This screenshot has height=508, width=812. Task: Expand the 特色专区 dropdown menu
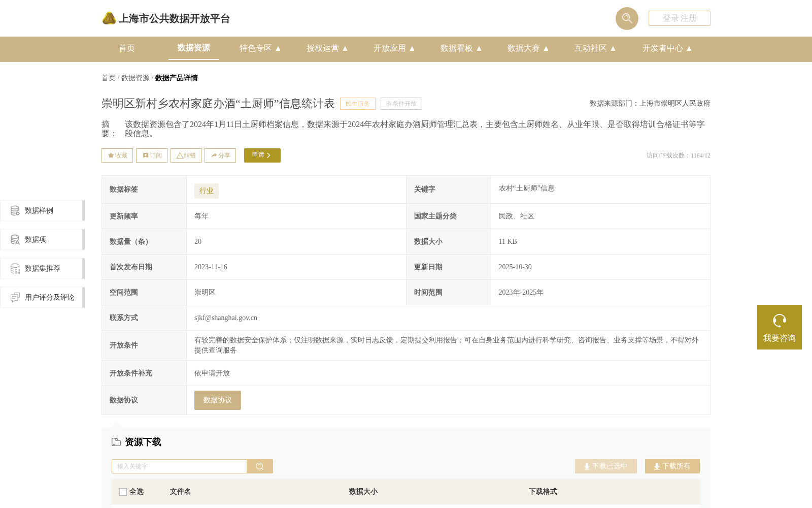click(260, 48)
